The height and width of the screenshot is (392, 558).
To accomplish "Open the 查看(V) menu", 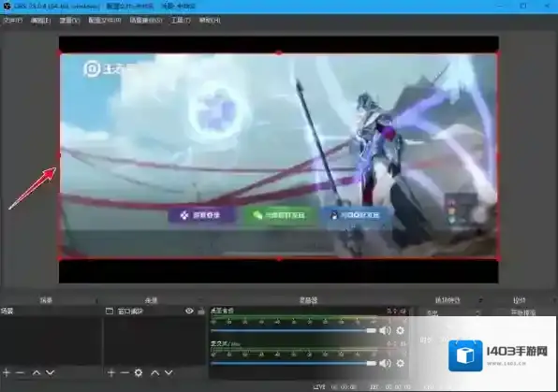I will tap(69, 21).
